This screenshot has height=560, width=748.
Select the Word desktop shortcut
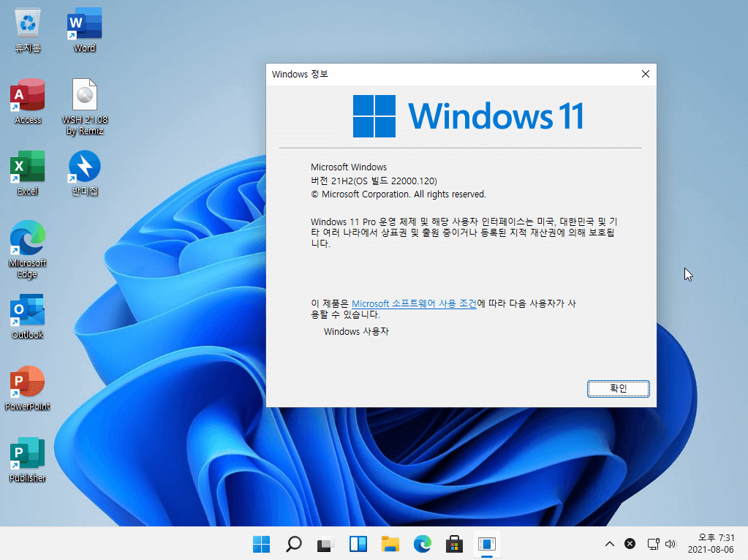coord(84,30)
